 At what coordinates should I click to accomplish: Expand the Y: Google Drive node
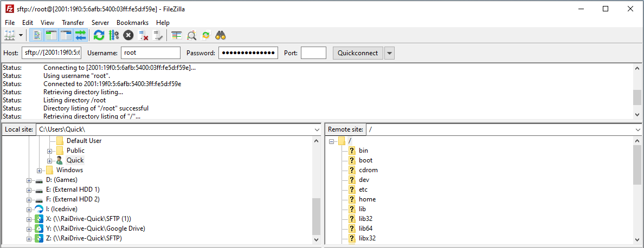click(29, 229)
